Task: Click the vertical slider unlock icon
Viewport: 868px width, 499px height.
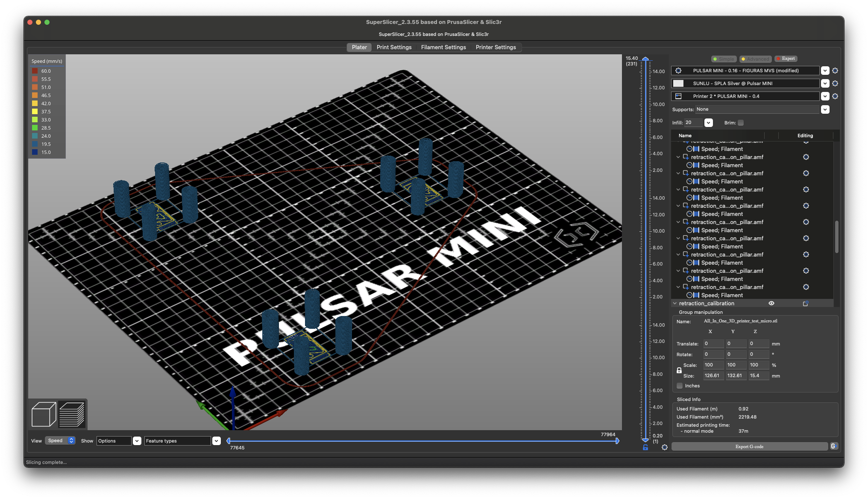Action: pyautogui.click(x=645, y=447)
